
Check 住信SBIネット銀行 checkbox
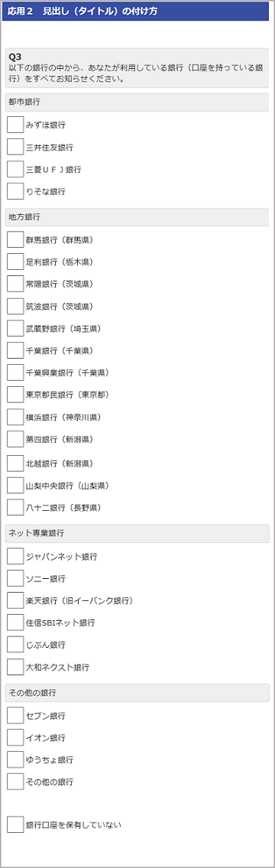pos(15,623)
